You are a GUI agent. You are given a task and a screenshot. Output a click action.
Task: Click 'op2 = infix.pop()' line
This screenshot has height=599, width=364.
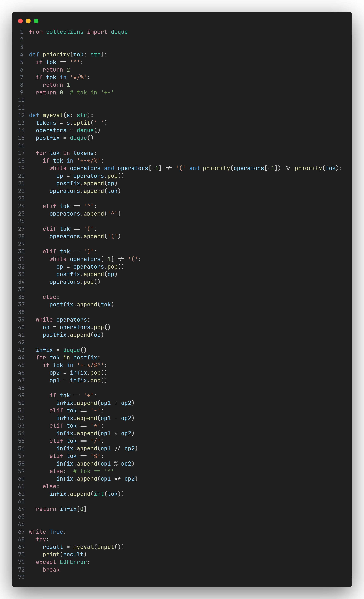(78, 373)
